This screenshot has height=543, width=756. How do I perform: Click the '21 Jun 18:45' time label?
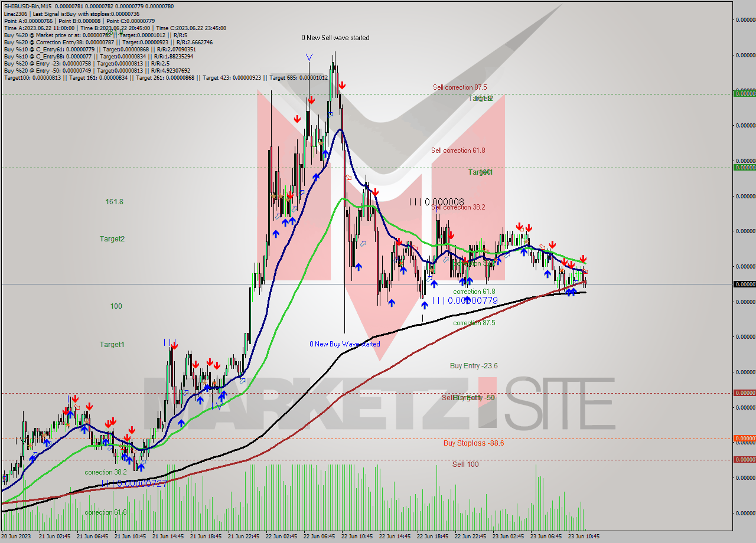[206, 537]
